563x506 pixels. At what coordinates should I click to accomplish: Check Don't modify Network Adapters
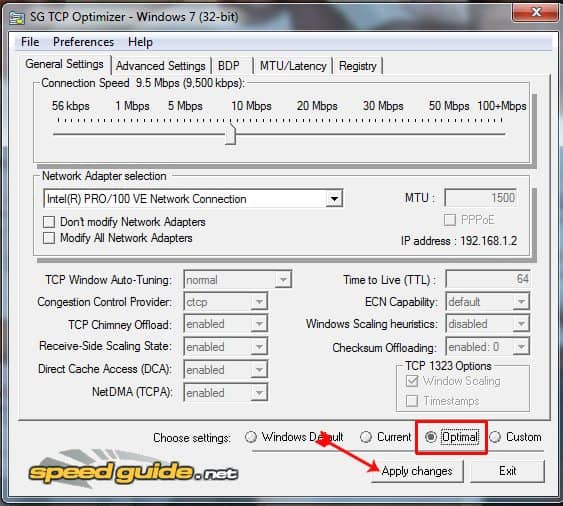click(x=49, y=222)
